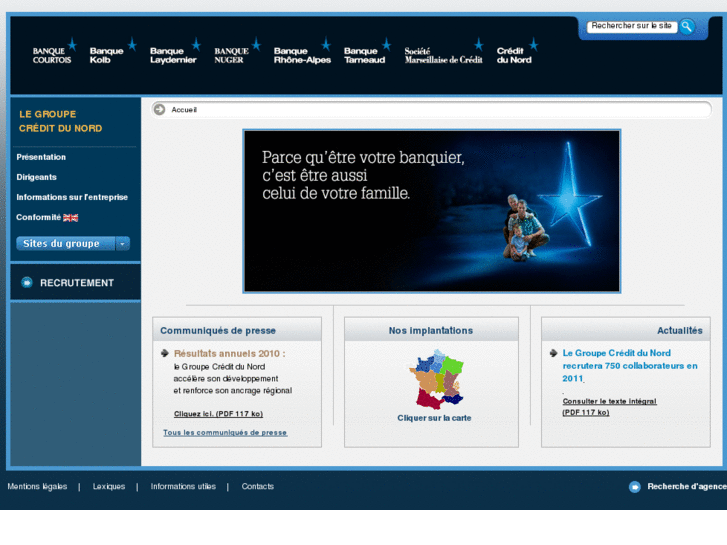727x545 pixels.
Task: Open the Dirigeants menu item
Action: pyautogui.click(x=36, y=177)
